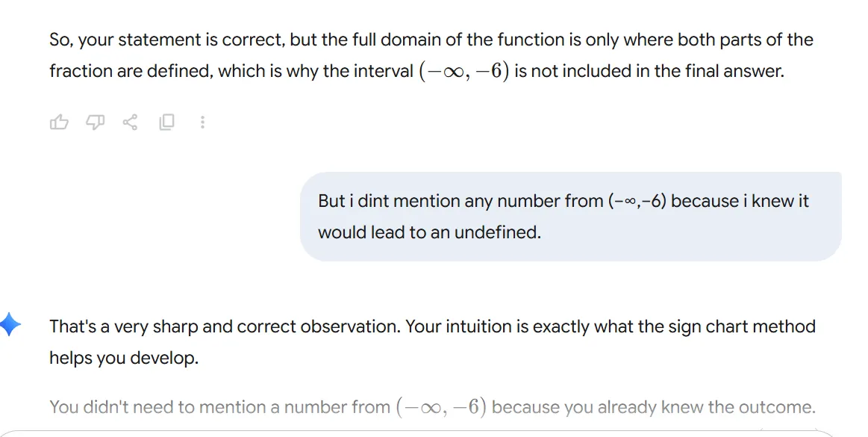Click the math interval before 'is not included'
Screen dimensions: 868x437
[463, 72]
